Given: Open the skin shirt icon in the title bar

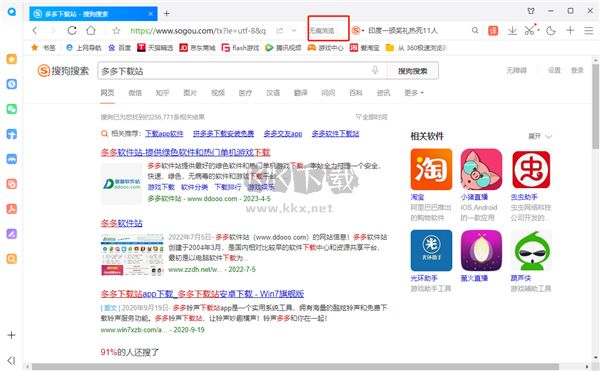Looking at the screenshot, I should (531, 11).
